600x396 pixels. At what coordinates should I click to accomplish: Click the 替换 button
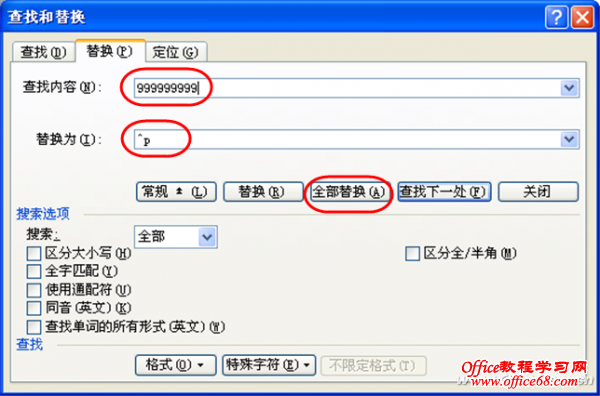263,192
